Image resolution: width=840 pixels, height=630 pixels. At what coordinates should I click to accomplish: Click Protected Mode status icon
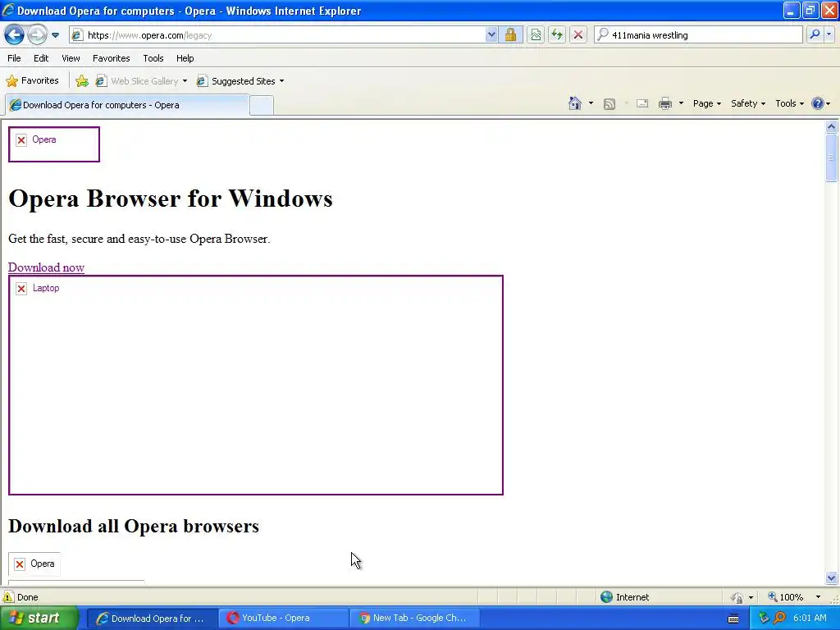click(x=737, y=597)
